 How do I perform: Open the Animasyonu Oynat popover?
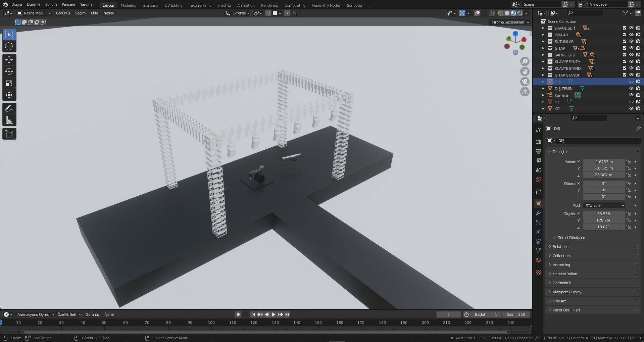(35, 314)
